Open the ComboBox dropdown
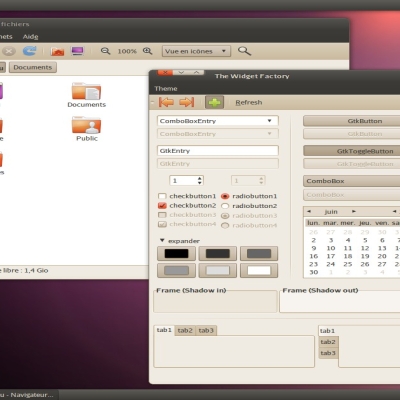400x400 pixels. pos(352,181)
